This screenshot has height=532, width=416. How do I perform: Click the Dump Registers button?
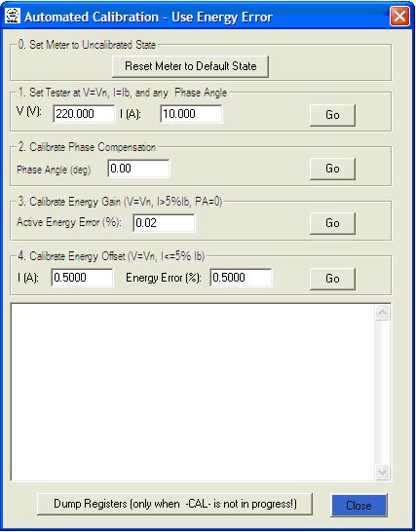[x=174, y=504]
